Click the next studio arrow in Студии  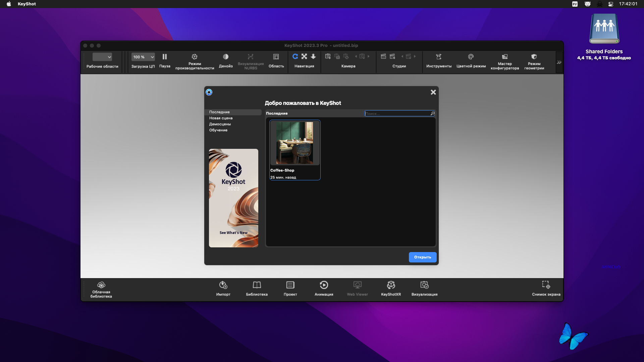coord(415,56)
